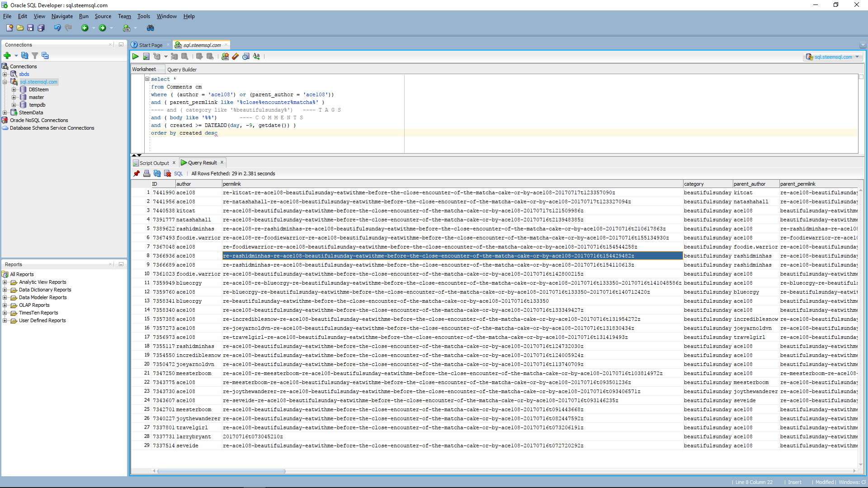
Task: Open the Tools menu
Action: (x=143, y=16)
